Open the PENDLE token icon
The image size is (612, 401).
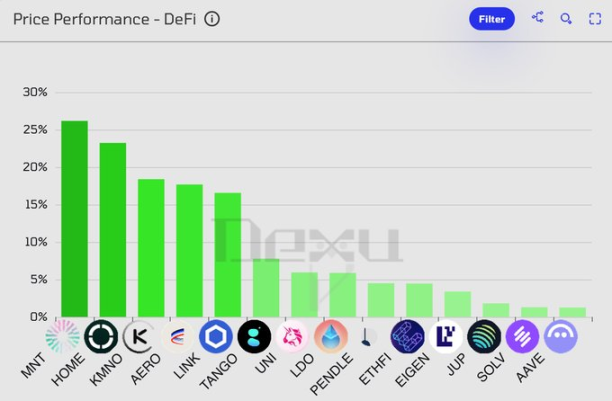click(x=369, y=336)
